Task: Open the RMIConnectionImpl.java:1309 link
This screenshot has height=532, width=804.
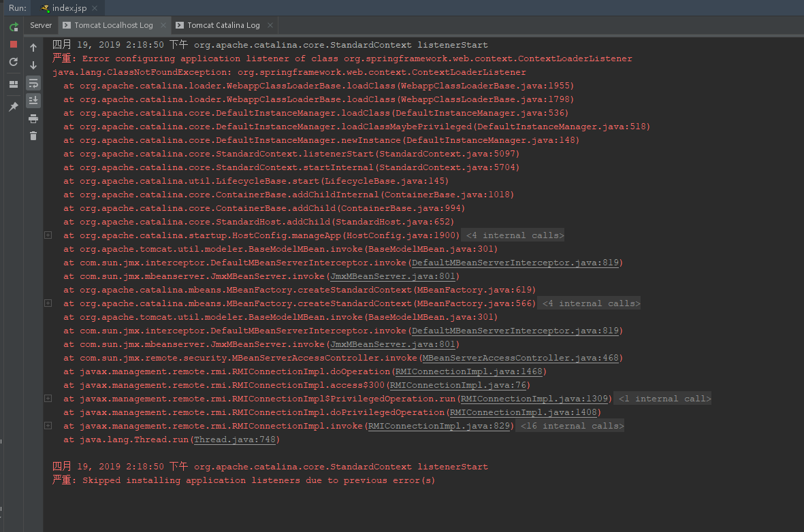Action: pyautogui.click(x=534, y=399)
